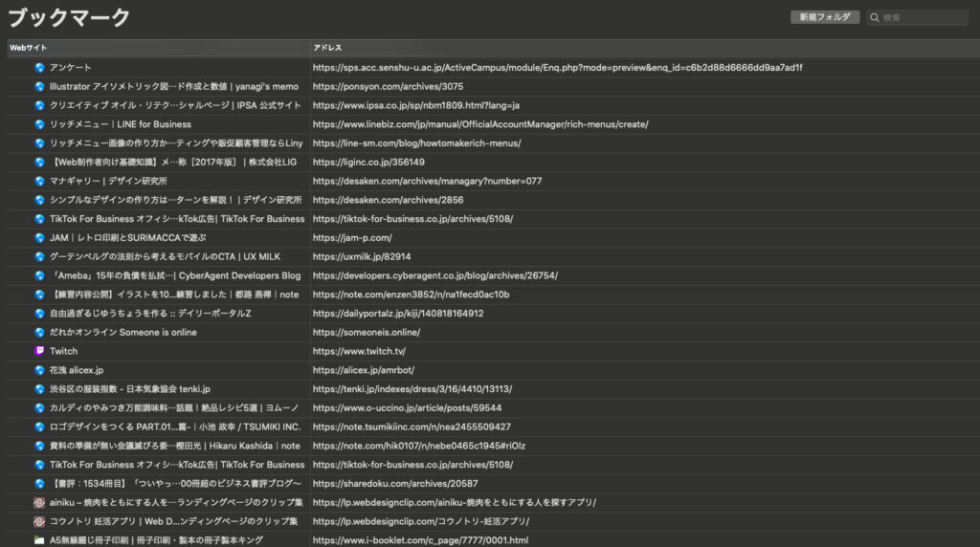Click the developers.cyberagent.co.jp address cell

point(435,275)
